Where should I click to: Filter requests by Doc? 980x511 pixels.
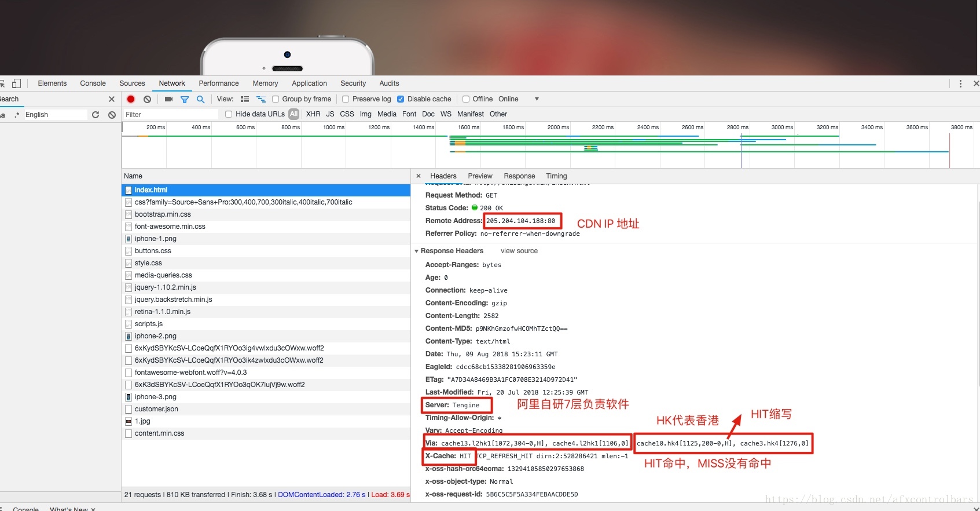(x=428, y=114)
